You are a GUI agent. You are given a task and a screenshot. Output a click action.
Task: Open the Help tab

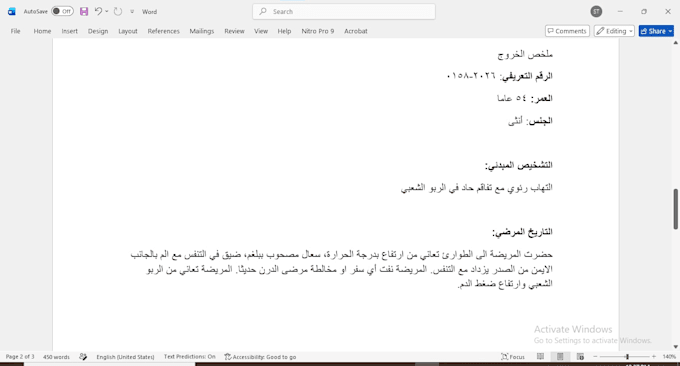click(x=284, y=31)
